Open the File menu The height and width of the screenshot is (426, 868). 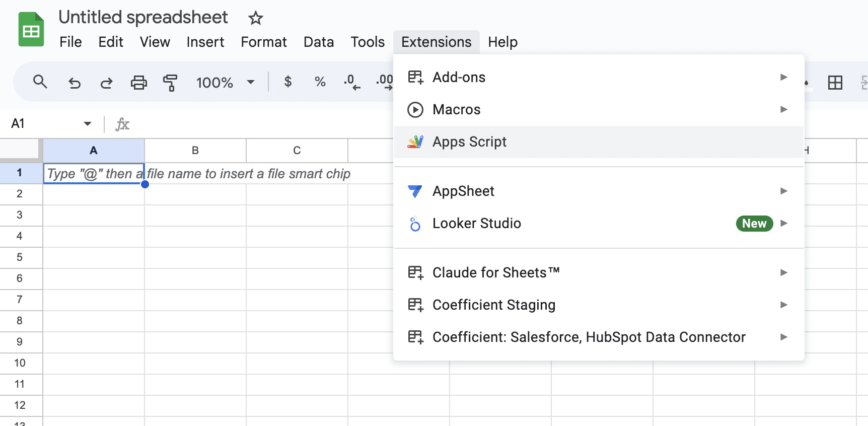70,42
